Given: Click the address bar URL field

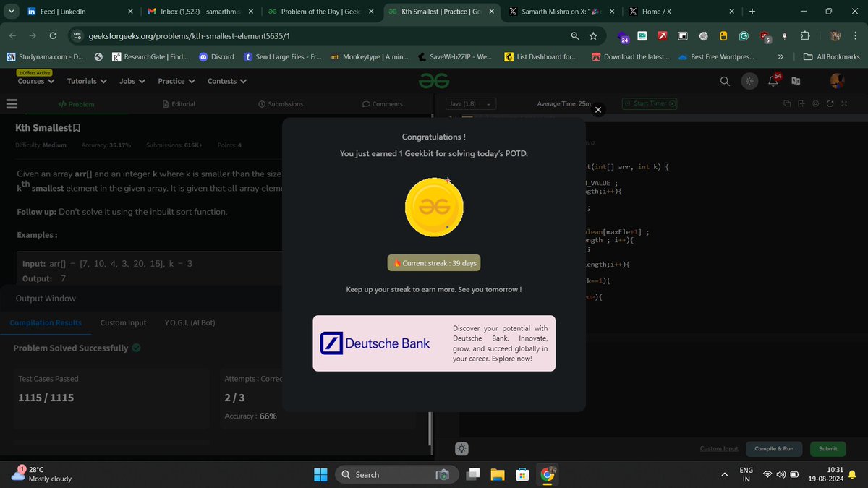Looking at the screenshot, I should [325, 35].
